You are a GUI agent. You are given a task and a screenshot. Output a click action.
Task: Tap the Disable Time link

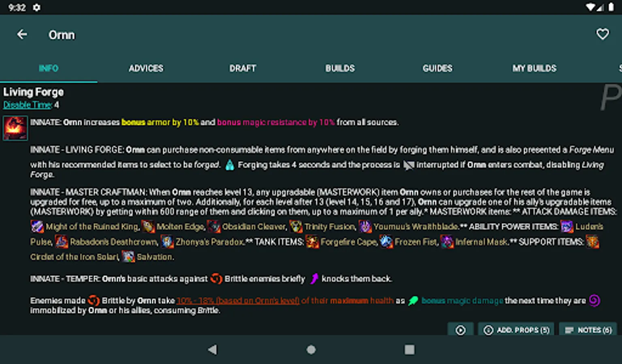pyautogui.click(x=28, y=105)
